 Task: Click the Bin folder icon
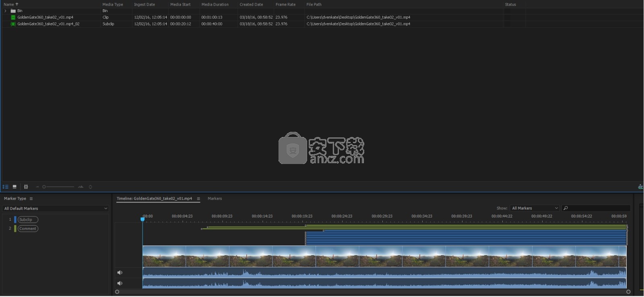pos(13,11)
